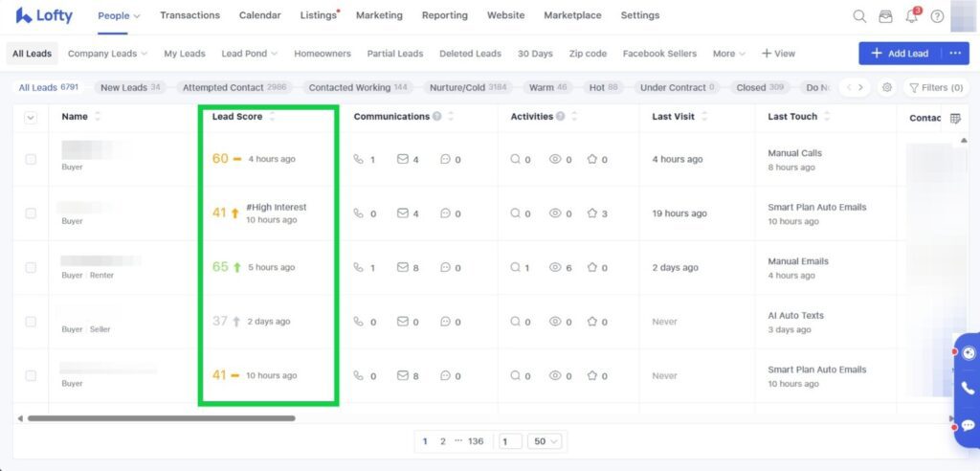Open the notifications bell
This screenshot has height=471, width=980.
click(x=912, y=16)
